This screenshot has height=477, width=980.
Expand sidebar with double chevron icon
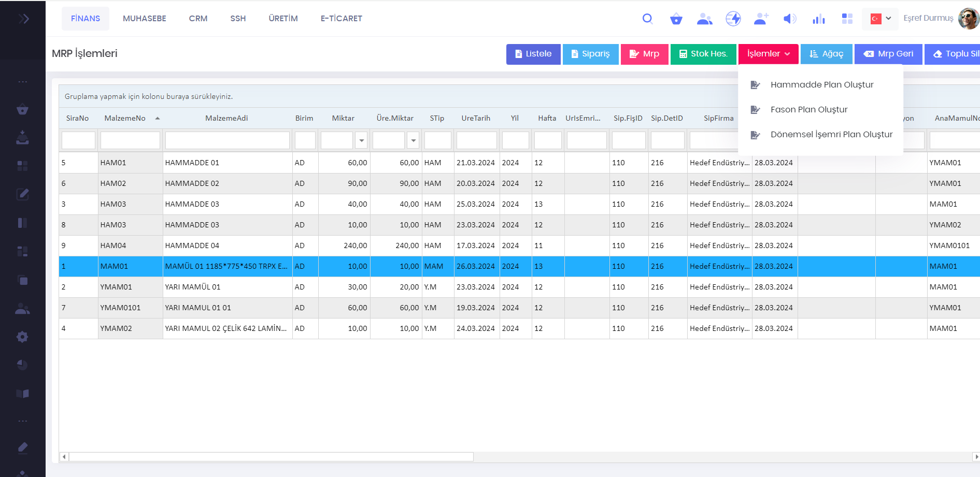pos(23,19)
